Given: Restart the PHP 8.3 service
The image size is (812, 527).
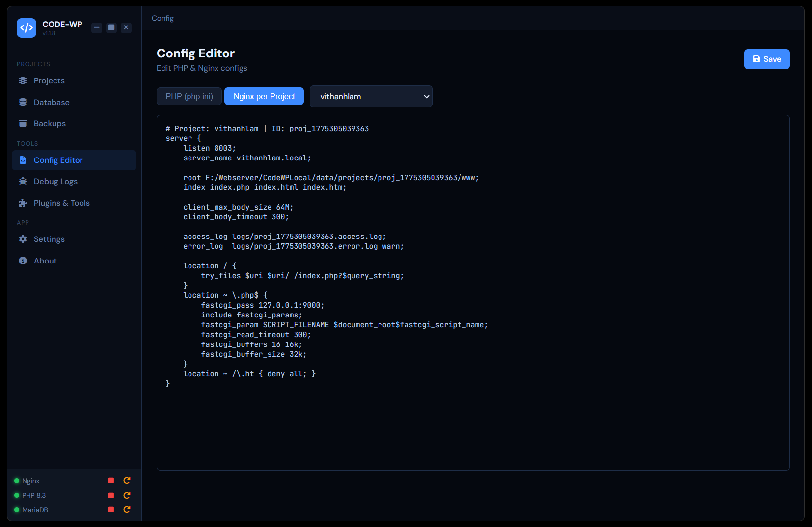Looking at the screenshot, I should tap(127, 495).
